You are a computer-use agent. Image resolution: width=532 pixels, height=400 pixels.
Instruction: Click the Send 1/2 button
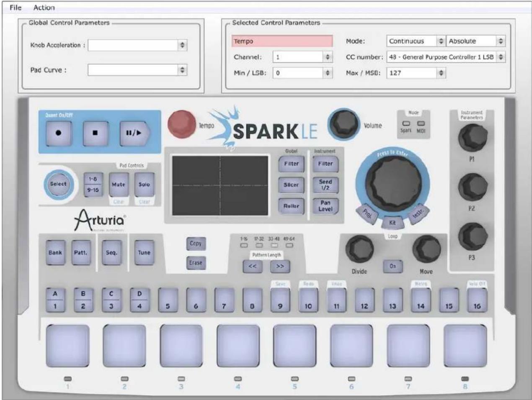point(325,185)
